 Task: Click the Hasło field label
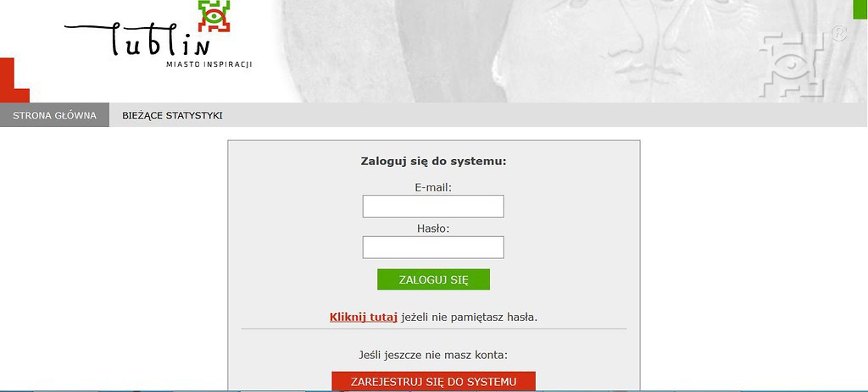[x=433, y=229]
